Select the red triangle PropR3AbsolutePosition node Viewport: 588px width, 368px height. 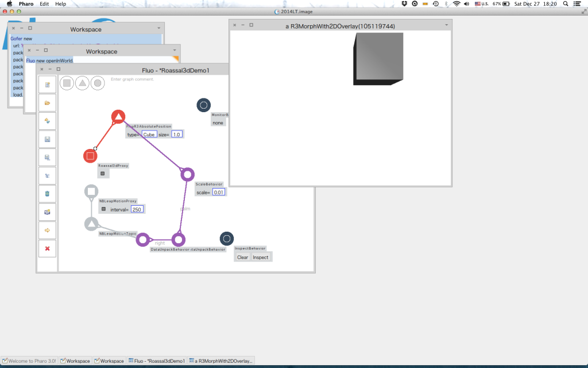[118, 117]
